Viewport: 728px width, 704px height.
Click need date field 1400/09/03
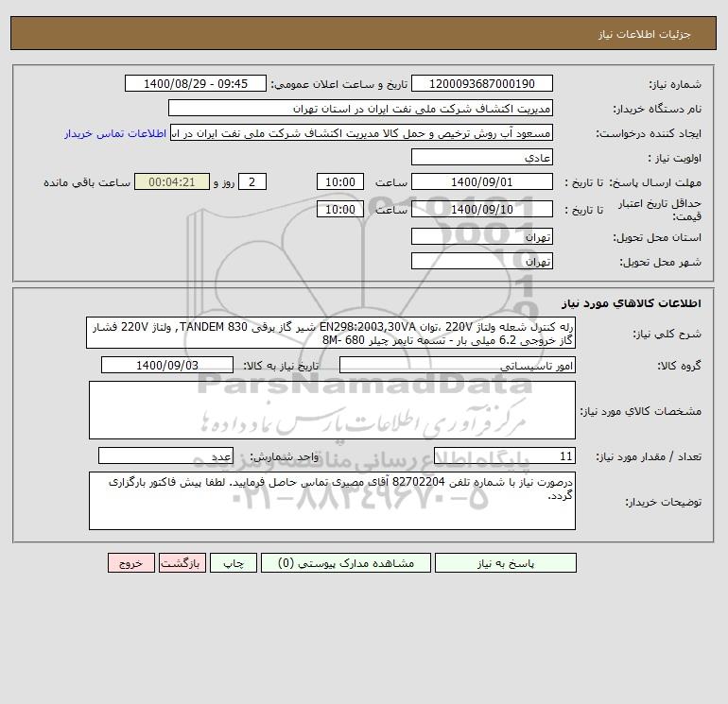167,365
